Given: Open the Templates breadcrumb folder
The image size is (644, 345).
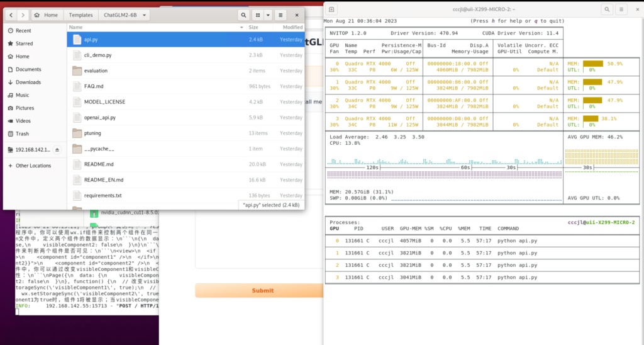Looking at the screenshot, I should tap(80, 15).
